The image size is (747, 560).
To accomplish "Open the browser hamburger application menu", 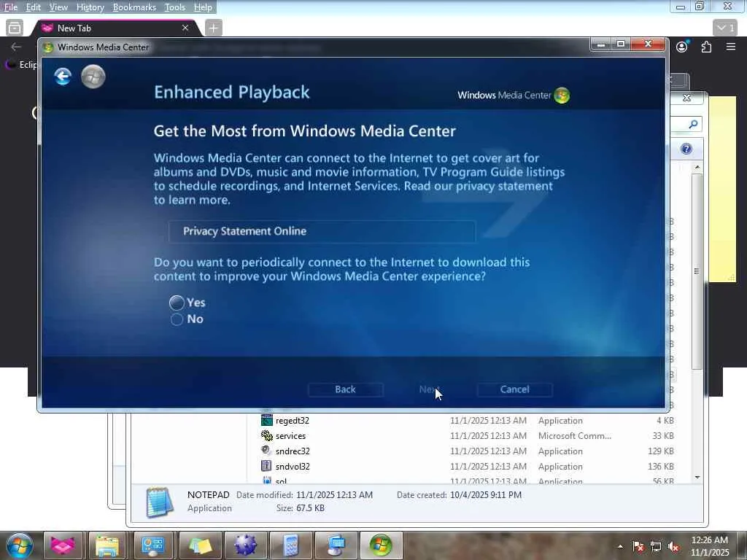I will pyautogui.click(x=731, y=47).
